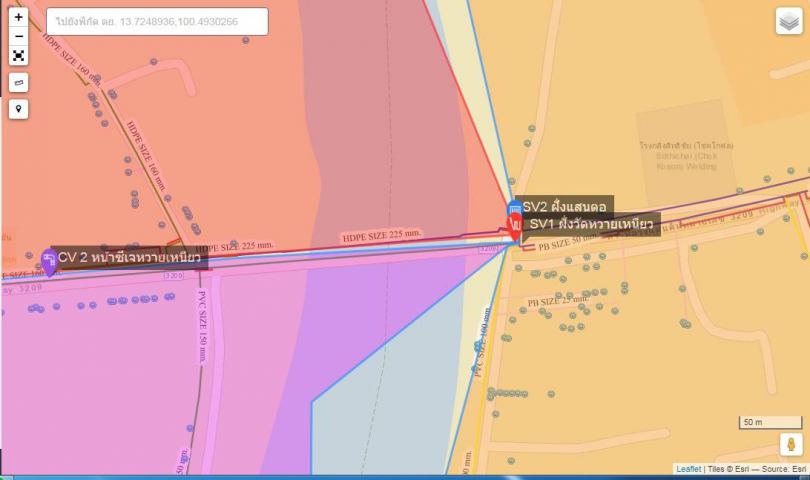Click the Sitthichai Welding school map label

686,155
